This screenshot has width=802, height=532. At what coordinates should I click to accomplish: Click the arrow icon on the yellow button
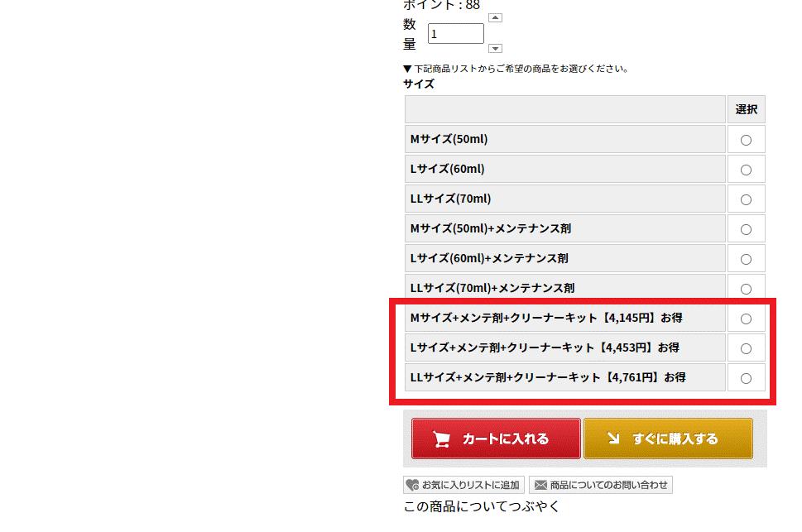click(x=613, y=438)
